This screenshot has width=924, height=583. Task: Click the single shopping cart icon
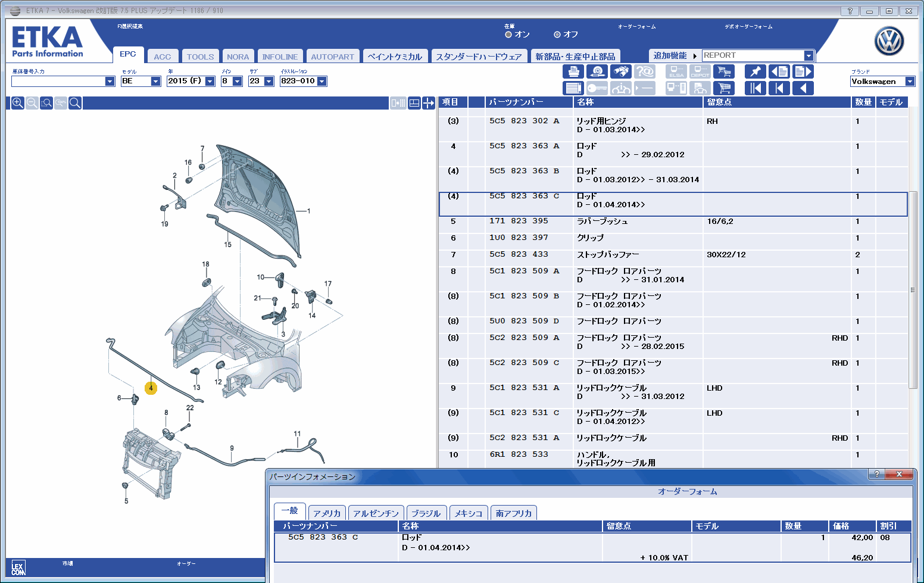(724, 88)
